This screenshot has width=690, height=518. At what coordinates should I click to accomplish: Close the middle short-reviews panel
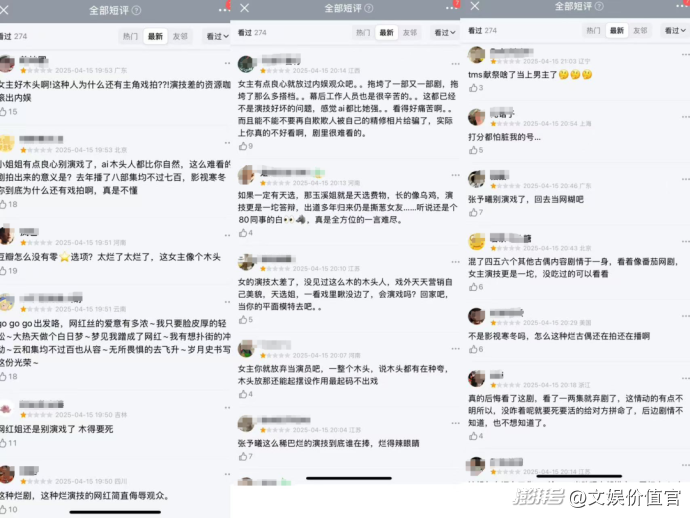click(245, 8)
